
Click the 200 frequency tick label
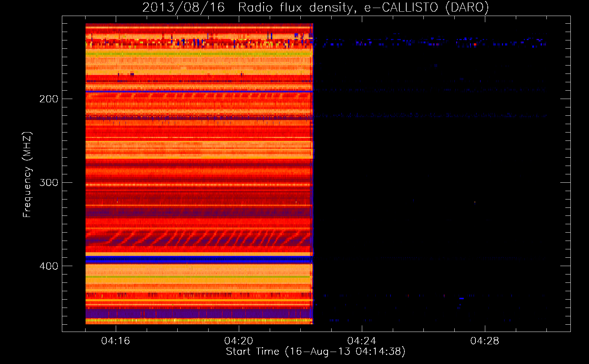click(x=49, y=99)
